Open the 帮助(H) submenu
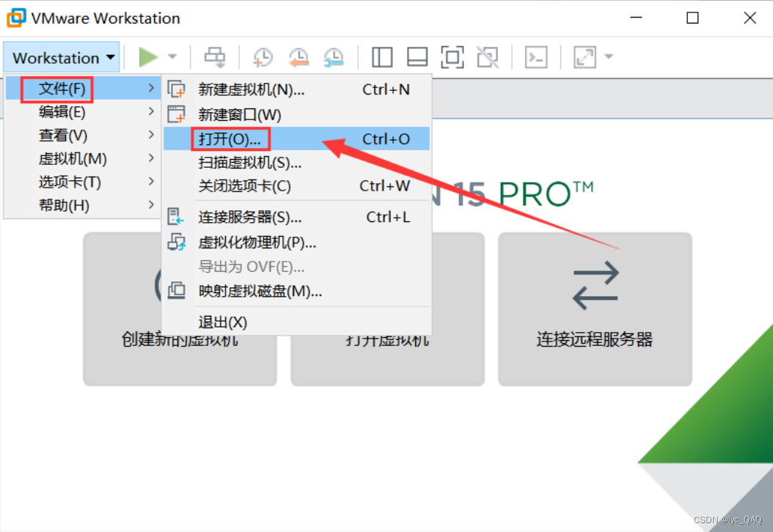 point(83,205)
